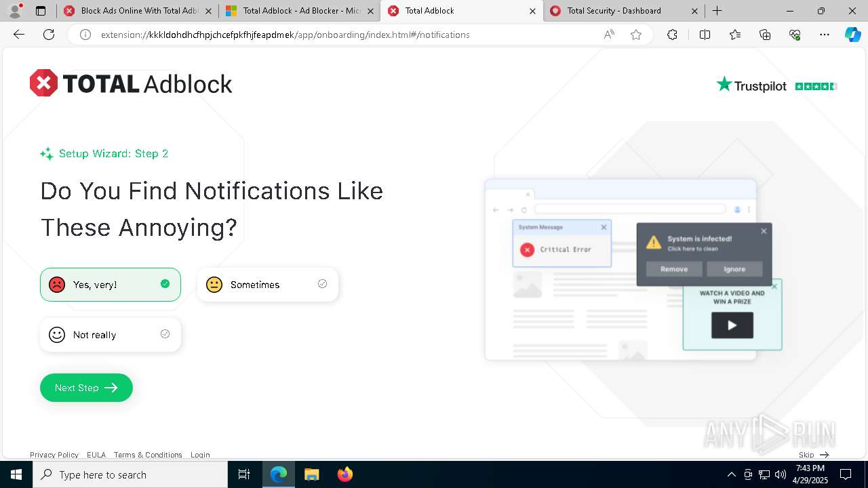Viewport: 868px width, 488px height.
Task: Click the taskbar search box
Action: 130,474
